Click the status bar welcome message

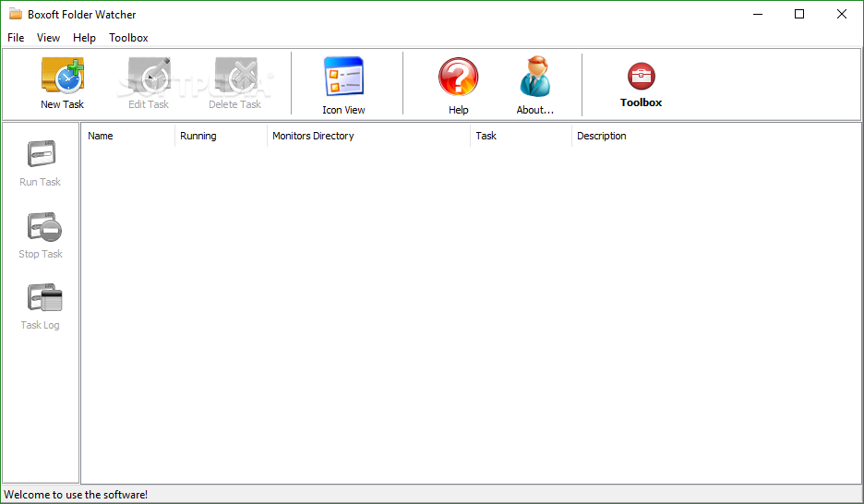click(x=76, y=495)
